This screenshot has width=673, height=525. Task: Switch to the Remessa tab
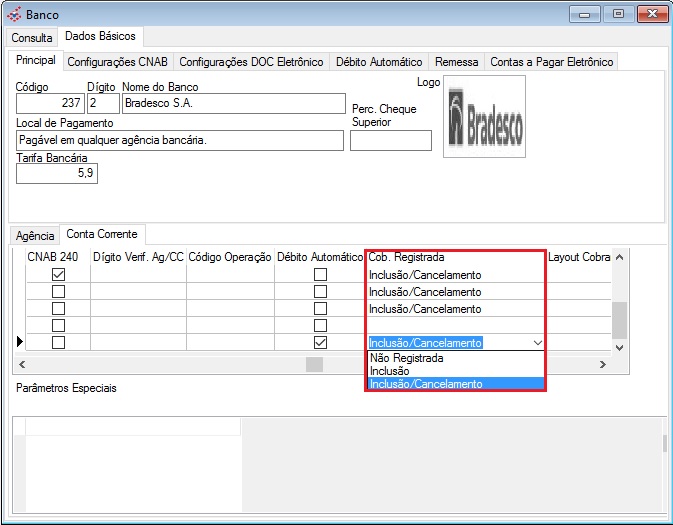[456, 62]
